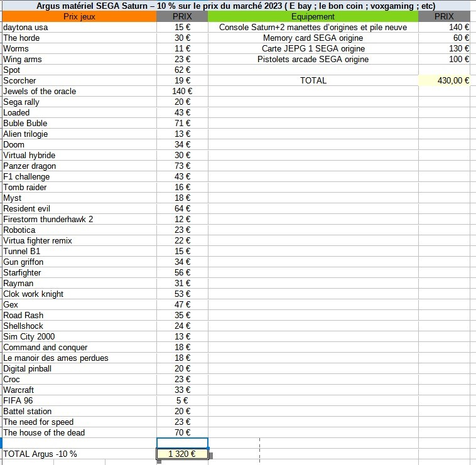Select the 140 € price of Jewels of the oracle
The image size is (476, 465).
[x=182, y=91]
